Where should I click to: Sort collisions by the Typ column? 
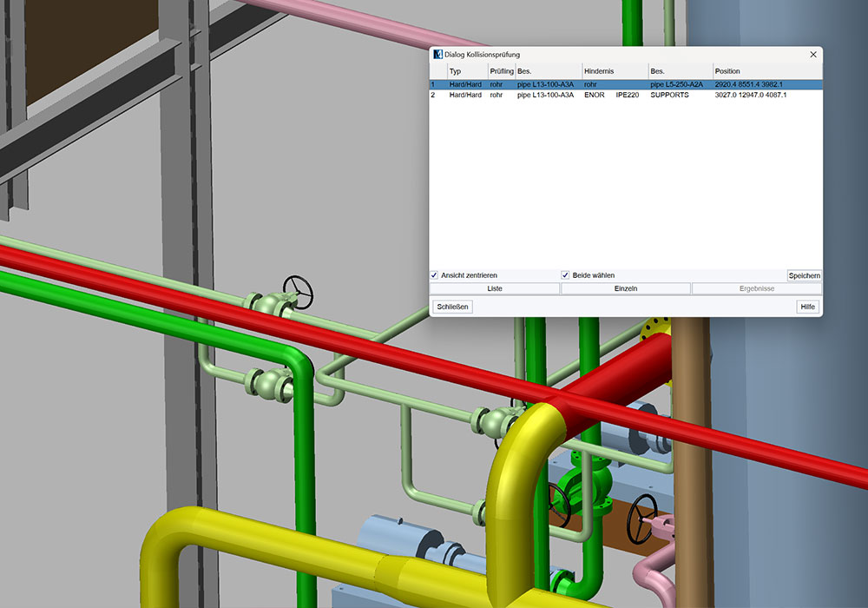point(467,70)
